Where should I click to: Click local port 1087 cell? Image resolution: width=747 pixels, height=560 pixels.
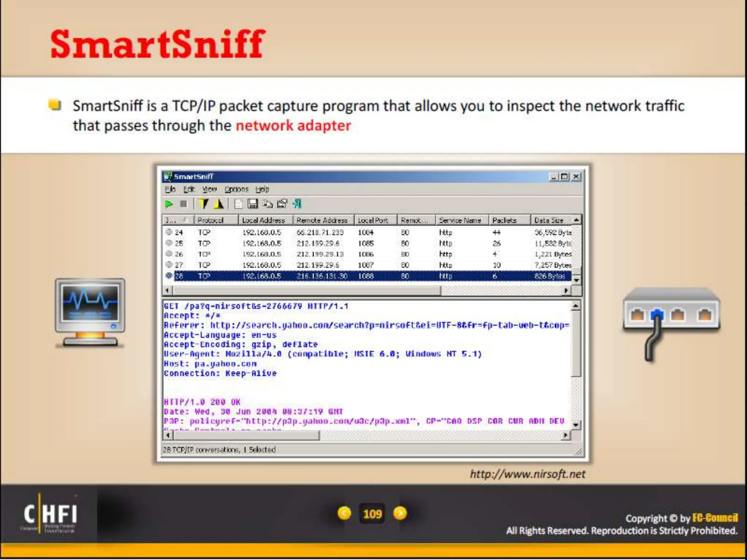[x=366, y=265]
